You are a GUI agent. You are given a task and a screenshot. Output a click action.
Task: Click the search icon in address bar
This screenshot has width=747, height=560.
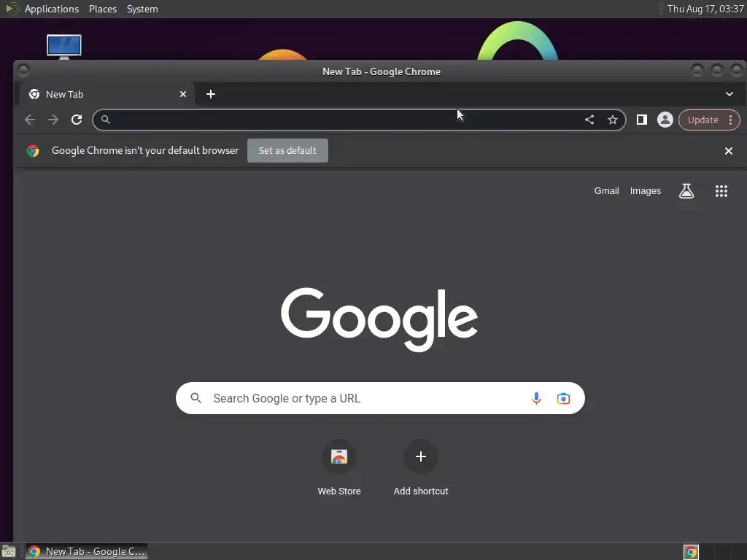[106, 120]
